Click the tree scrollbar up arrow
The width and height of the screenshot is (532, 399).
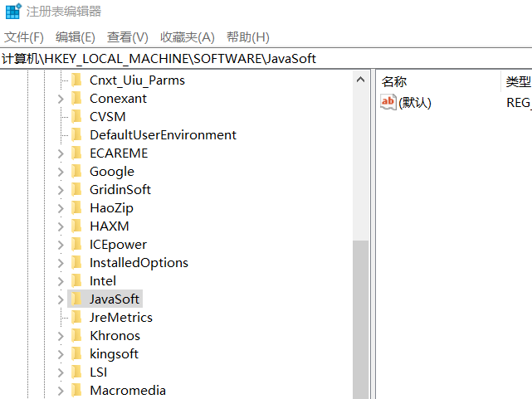[x=361, y=80]
